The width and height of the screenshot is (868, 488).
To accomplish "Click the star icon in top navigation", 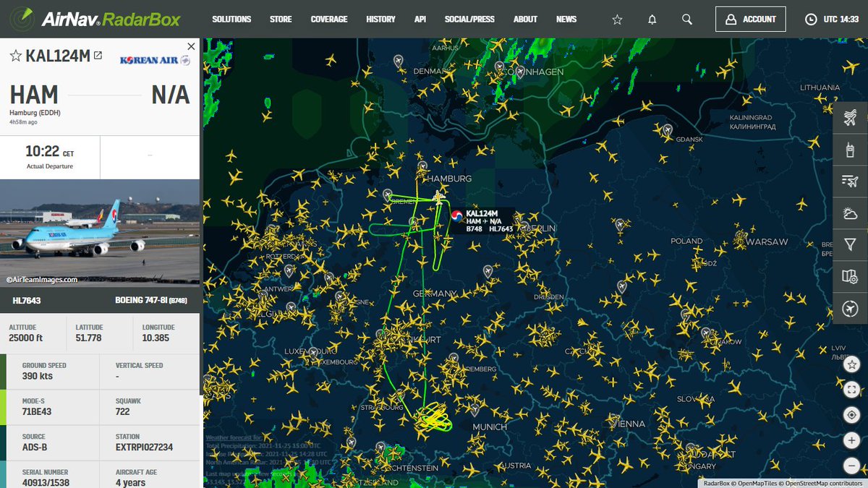I will click(x=617, y=20).
